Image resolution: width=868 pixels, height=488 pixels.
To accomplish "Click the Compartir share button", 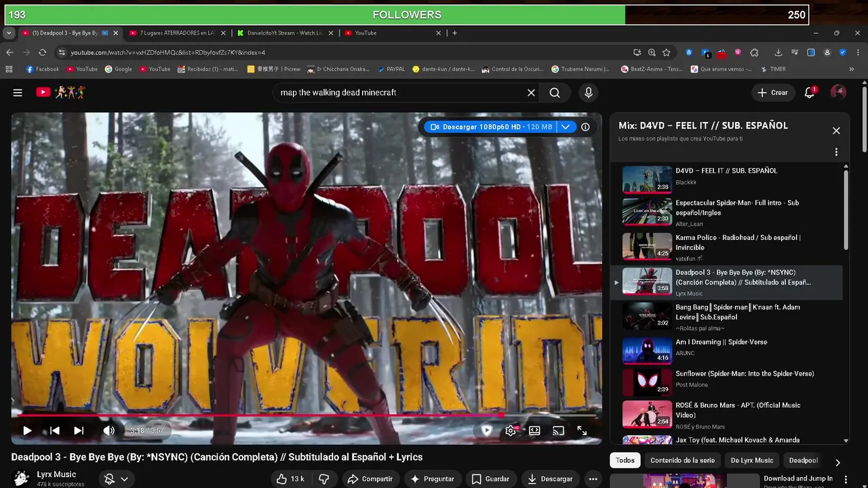I will tap(370, 479).
